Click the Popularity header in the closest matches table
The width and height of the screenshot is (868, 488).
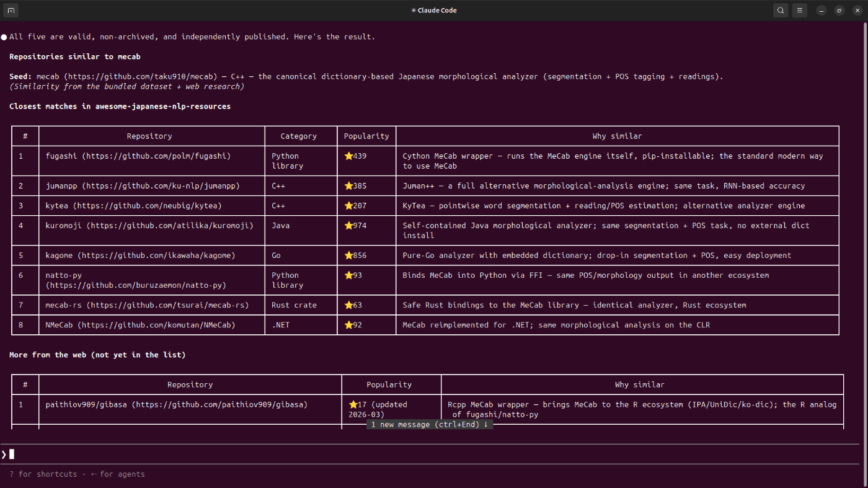(x=366, y=136)
